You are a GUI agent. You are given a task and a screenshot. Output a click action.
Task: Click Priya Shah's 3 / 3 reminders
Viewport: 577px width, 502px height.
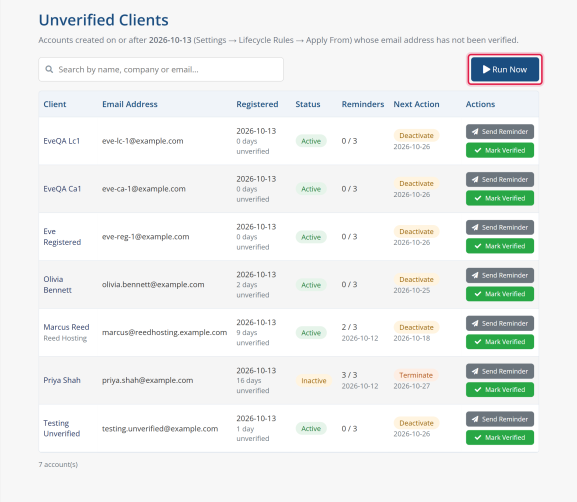click(x=349, y=375)
